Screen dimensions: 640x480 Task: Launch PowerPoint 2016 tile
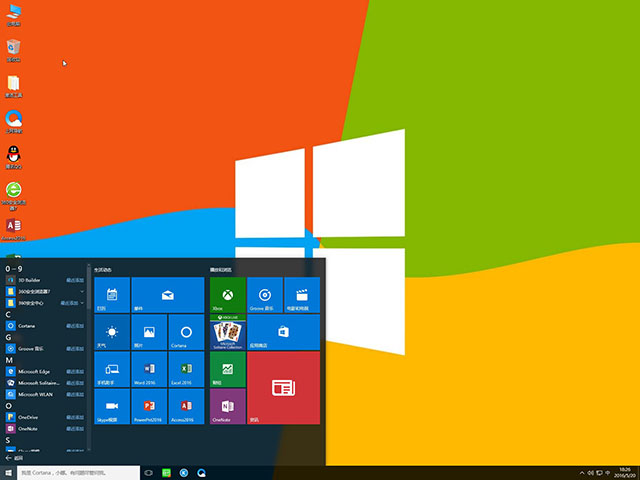tap(149, 406)
